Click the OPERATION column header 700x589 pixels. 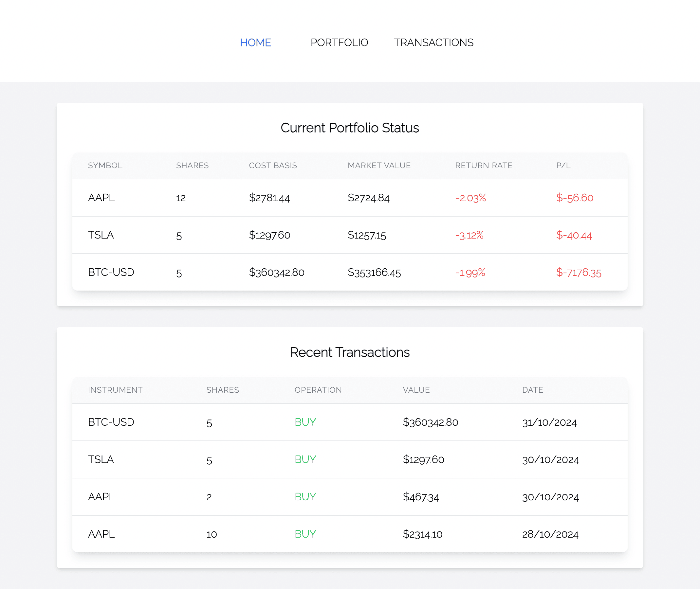[318, 390]
